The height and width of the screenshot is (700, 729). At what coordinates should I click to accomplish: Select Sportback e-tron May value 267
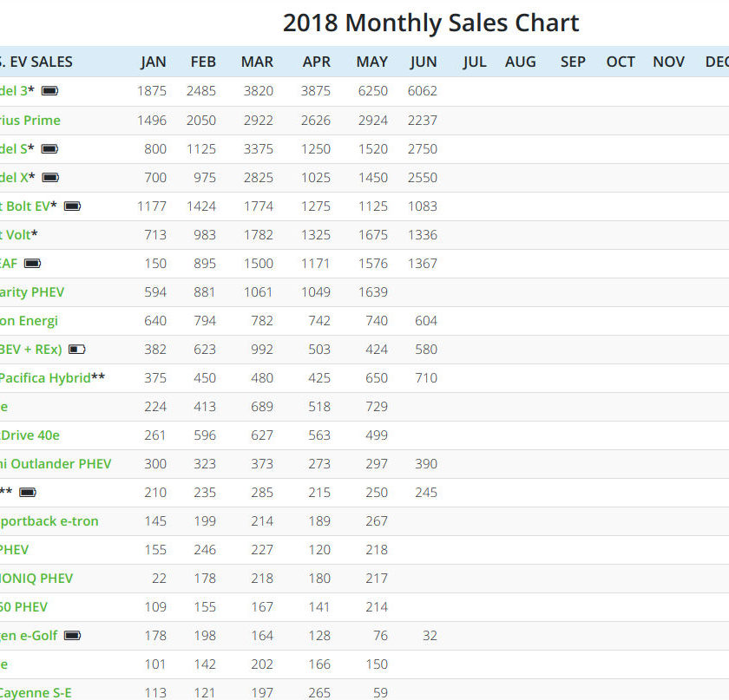point(377,521)
